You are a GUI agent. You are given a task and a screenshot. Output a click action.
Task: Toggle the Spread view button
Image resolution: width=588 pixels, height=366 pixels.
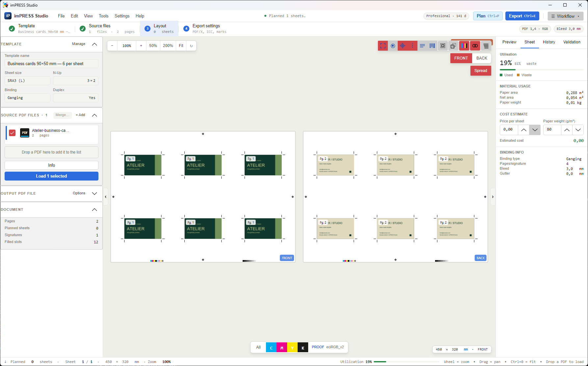tap(481, 71)
